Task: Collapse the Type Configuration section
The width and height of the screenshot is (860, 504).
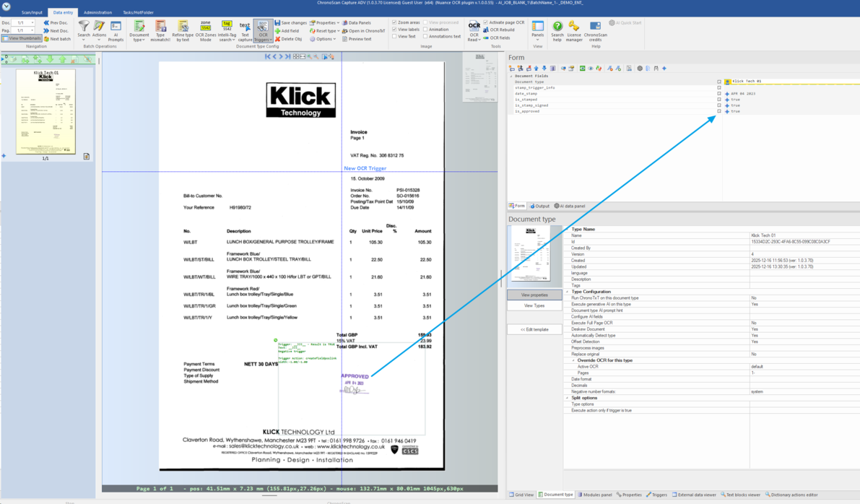Action: click(568, 292)
